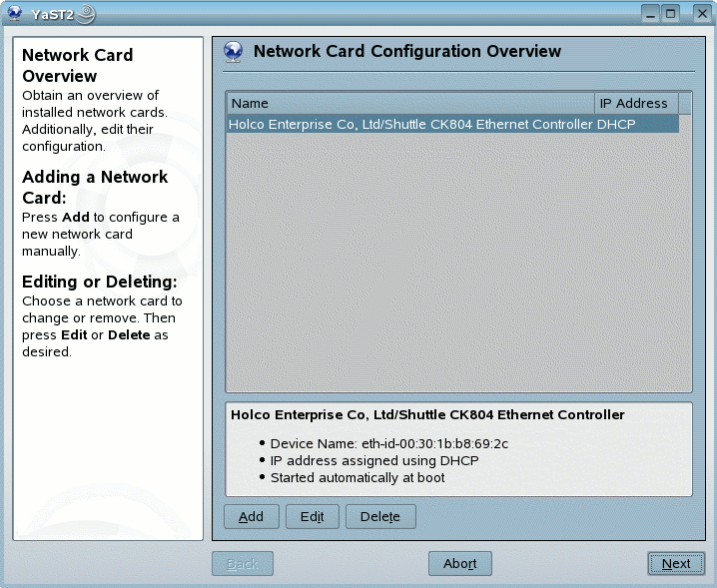
Task: Delete the selected network card
Action: click(x=380, y=517)
